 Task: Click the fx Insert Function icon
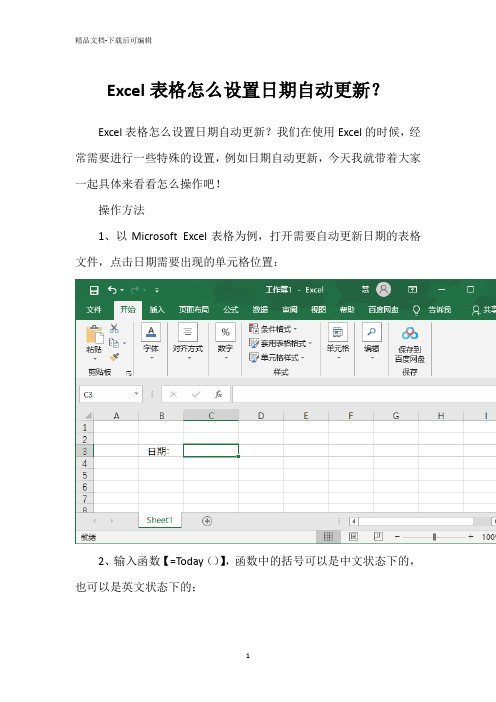(218, 394)
